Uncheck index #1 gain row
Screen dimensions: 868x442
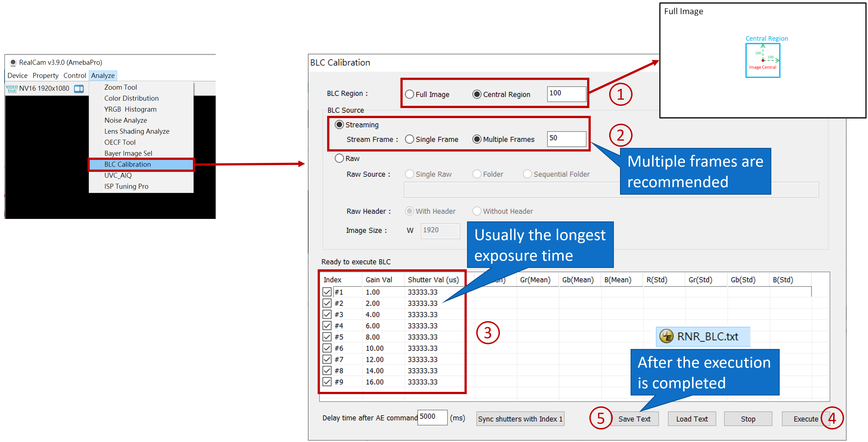pos(327,292)
